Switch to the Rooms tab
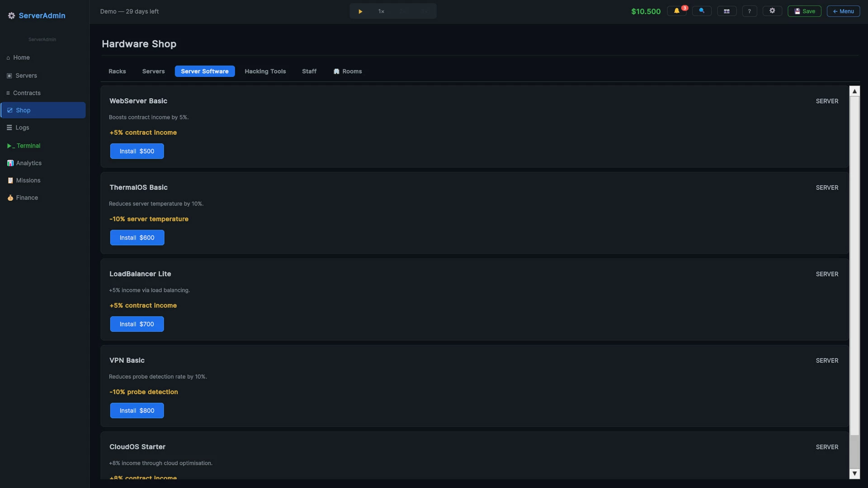The image size is (868, 488). tap(348, 71)
